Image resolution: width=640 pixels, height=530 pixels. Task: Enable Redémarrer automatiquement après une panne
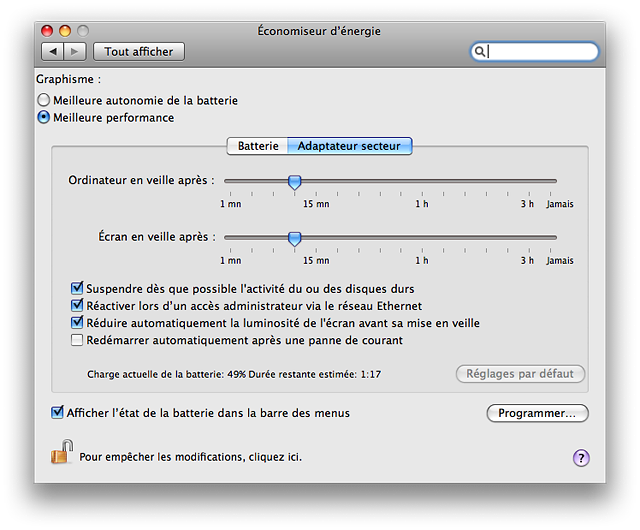click(77, 340)
